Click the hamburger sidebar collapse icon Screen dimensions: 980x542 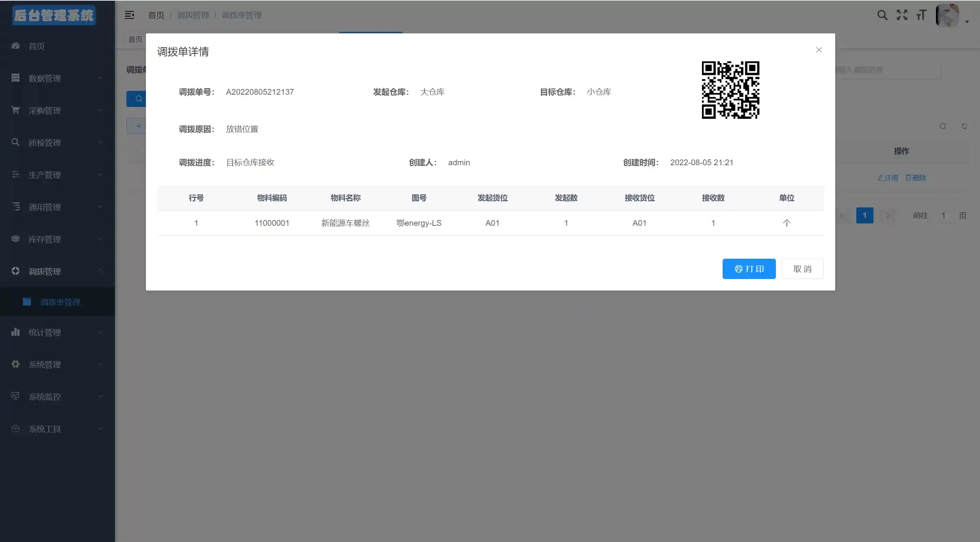129,15
